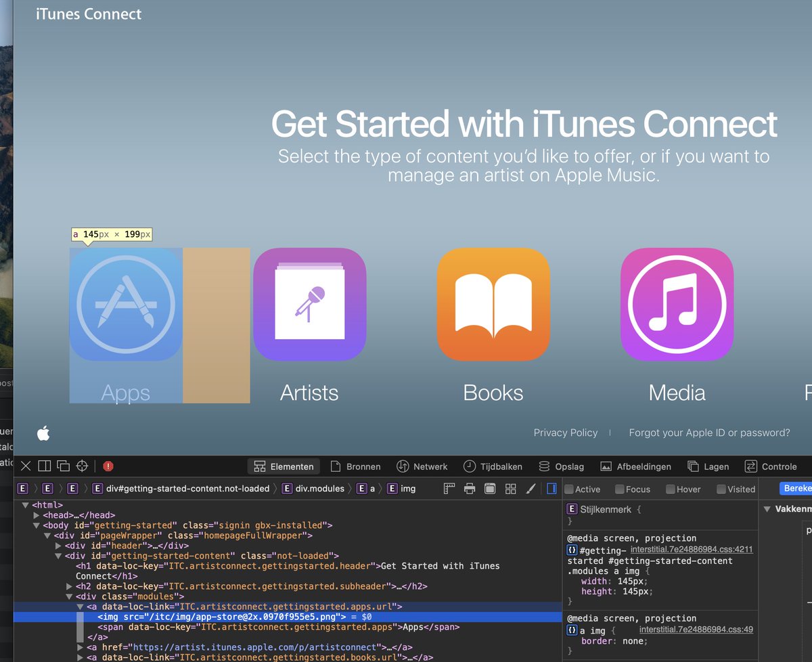Detach inspector into separate window
The image size is (812, 662).
pos(64,466)
